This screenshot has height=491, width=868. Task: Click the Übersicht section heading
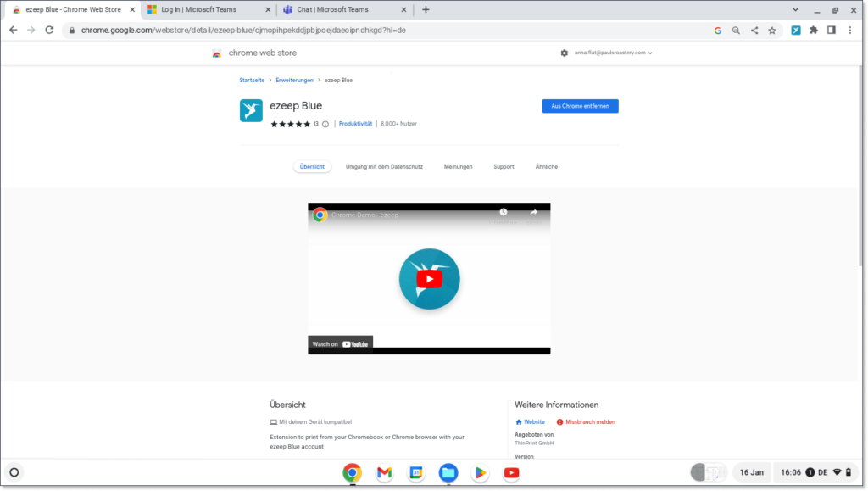coord(287,405)
